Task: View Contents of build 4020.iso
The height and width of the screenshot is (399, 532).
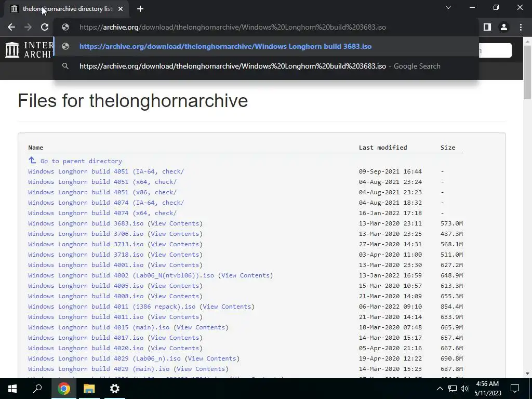Action: (175, 348)
